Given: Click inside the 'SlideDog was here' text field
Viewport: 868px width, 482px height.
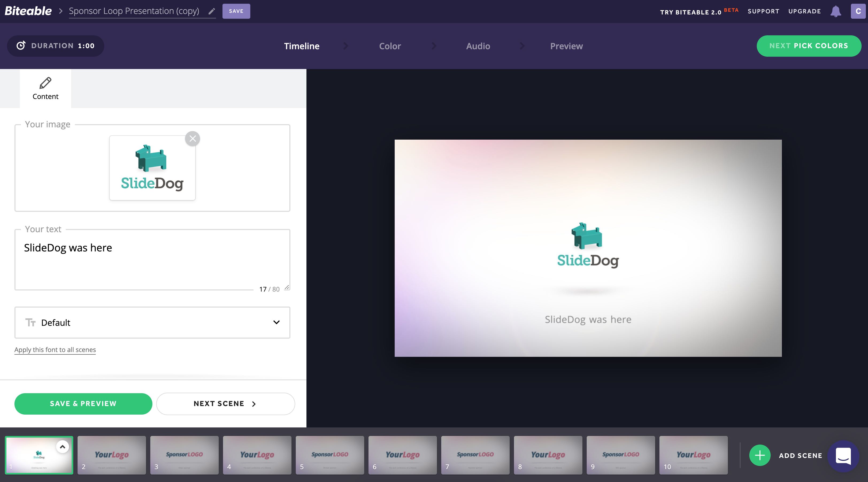Looking at the screenshot, I should click(152, 259).
